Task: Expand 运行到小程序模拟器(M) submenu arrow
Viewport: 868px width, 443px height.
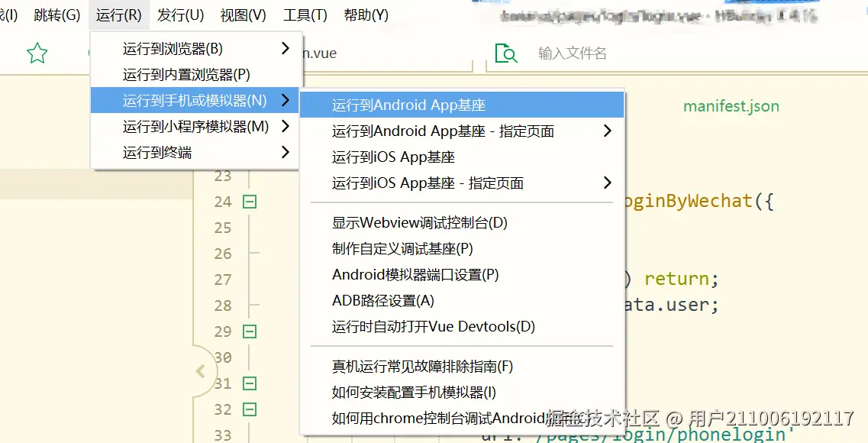Action: (285, 126)
